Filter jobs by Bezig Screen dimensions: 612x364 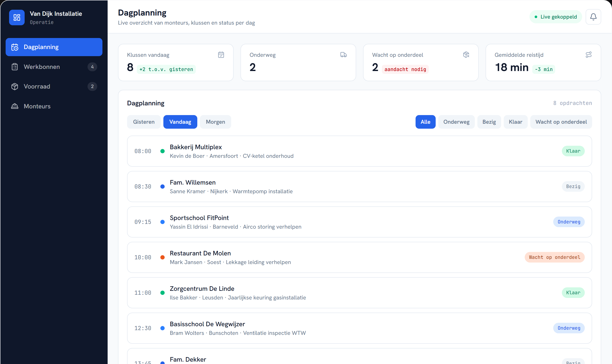click(489, 122)
